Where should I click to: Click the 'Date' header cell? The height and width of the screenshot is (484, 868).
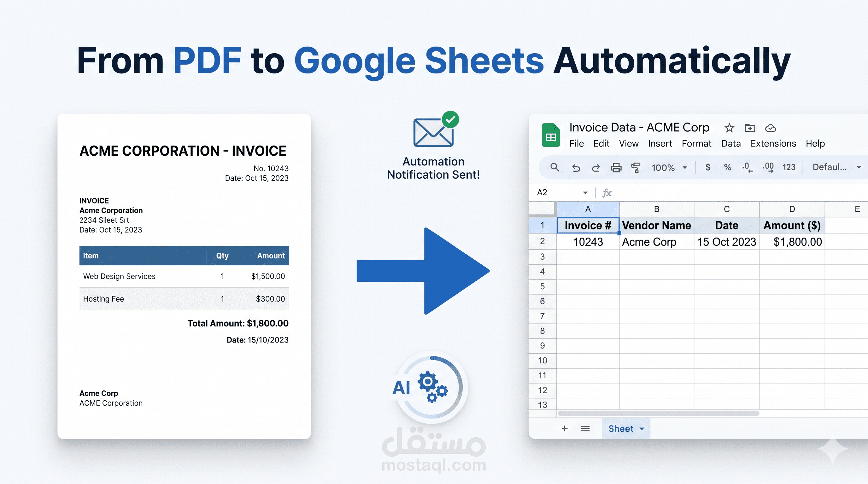[x=727, y=225]
